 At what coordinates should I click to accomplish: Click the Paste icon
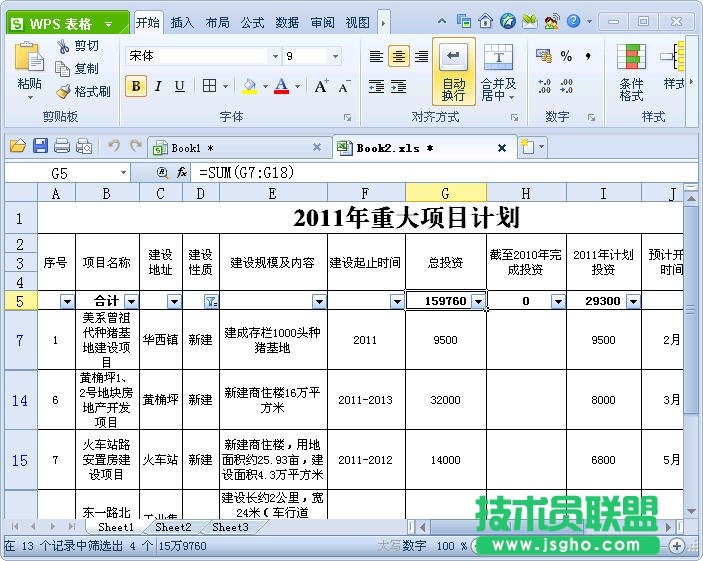click(29, 57)
